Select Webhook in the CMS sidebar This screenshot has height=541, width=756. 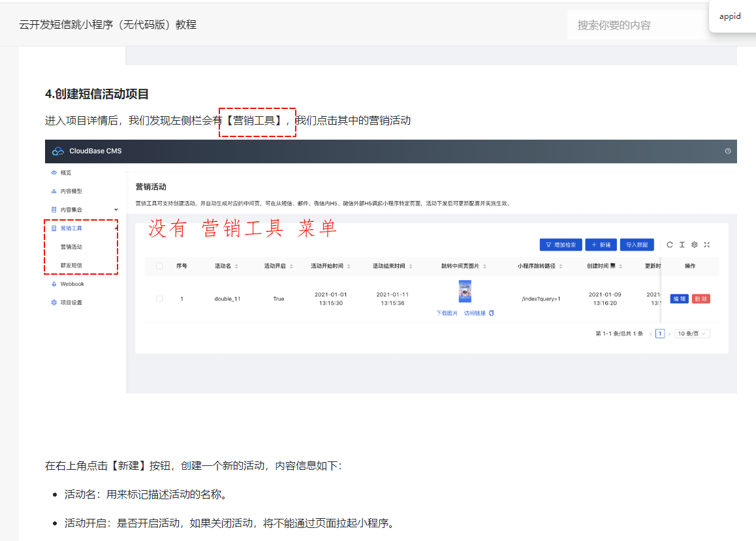tap(72, 285)
